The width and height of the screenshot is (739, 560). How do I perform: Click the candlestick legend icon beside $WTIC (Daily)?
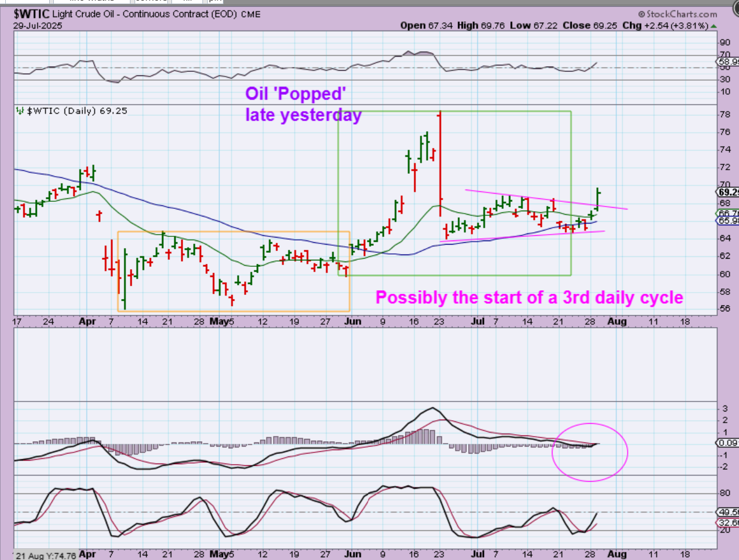pos(20,111)
